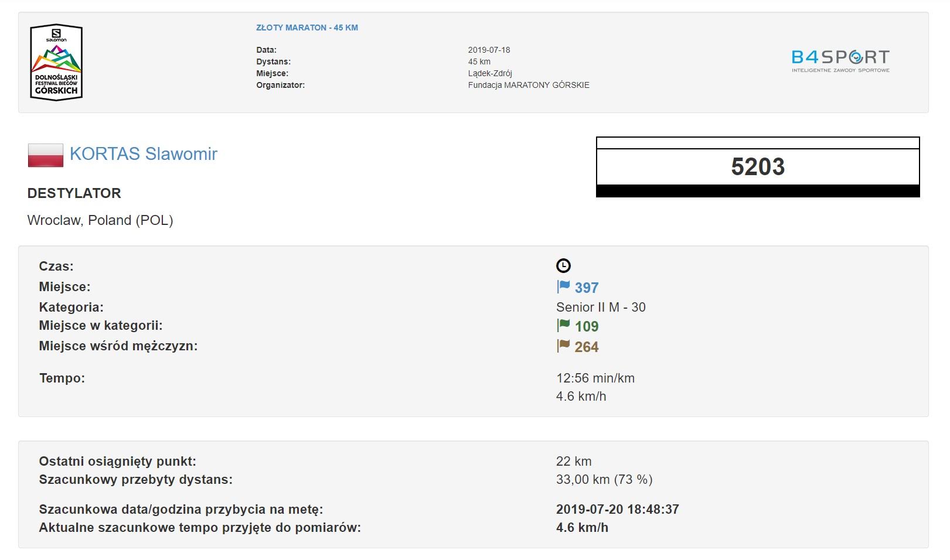This screenshot has height=560, width=950.
Task: Open runner KORTAS Slawomir's profile link
Action: pos(144,154)
